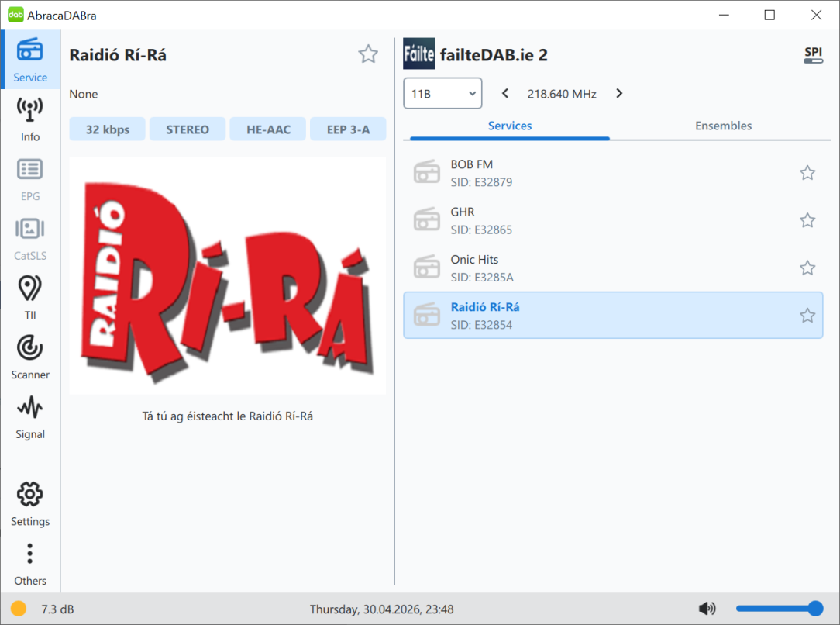Click SID: E32879 text
The image size is (840, 625).
[481, 182]
